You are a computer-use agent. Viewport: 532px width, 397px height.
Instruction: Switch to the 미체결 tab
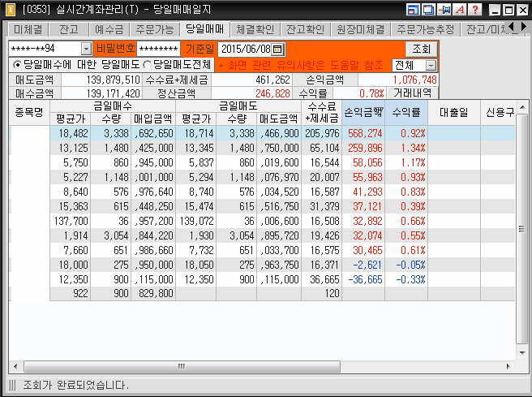(28, 29)
